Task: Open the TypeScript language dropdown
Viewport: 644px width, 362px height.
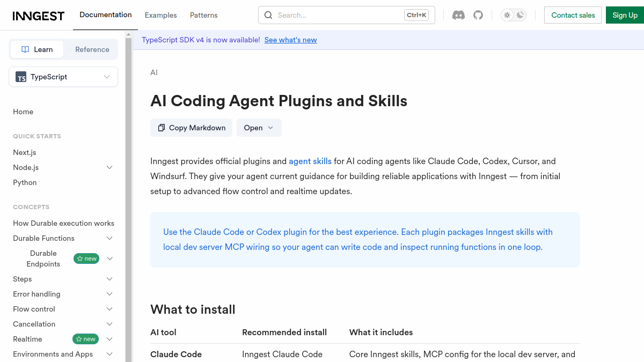Action: (63, 77)
